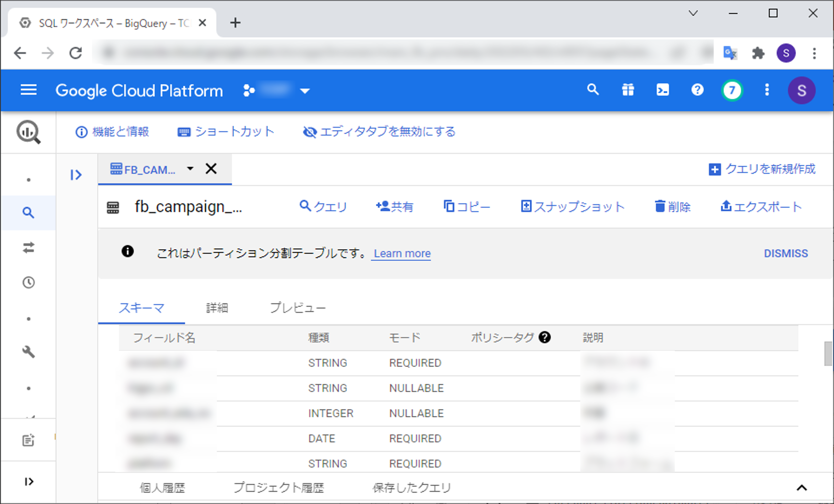The image size is (834, 504).
Task: Open data transfers sidebar icon
Action: tap(28, 248)
